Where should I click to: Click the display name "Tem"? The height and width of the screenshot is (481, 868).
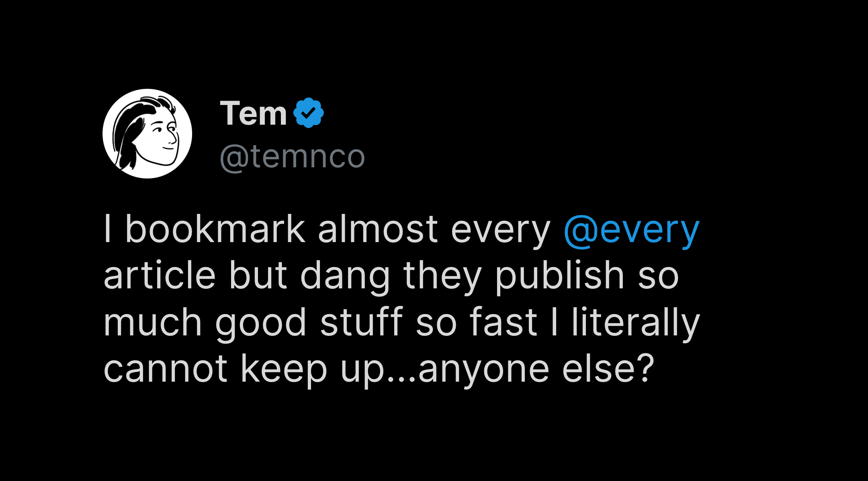(253, 113)
